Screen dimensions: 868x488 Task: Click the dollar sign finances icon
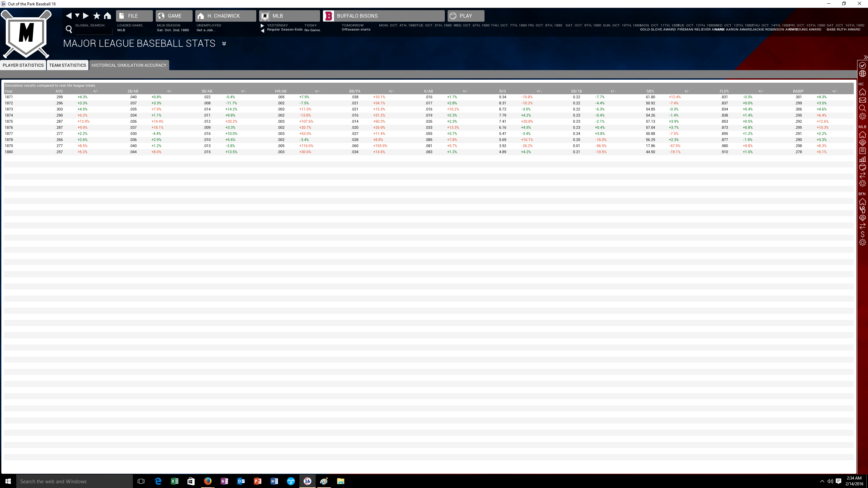click(x=862, y=234)
